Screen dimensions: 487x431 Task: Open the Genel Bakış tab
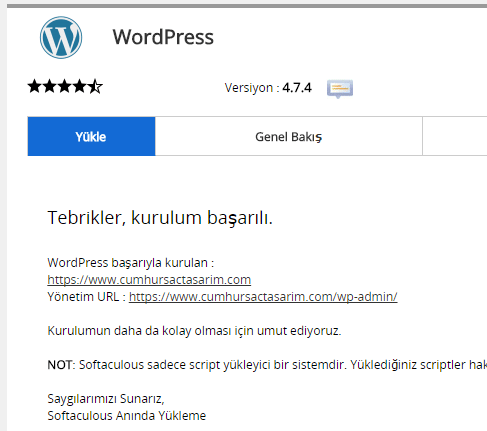click(289, 136)
